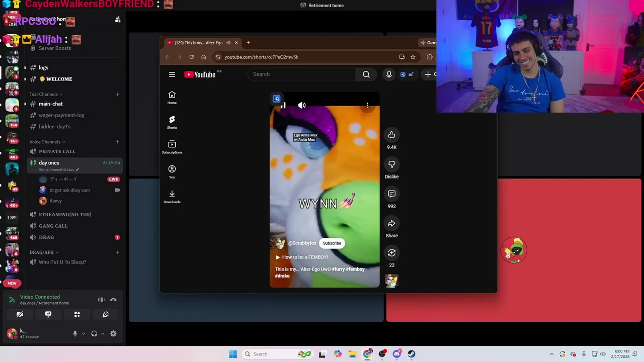Open the 992 comments on the Short
644x362 pixels.
point(391,194)
